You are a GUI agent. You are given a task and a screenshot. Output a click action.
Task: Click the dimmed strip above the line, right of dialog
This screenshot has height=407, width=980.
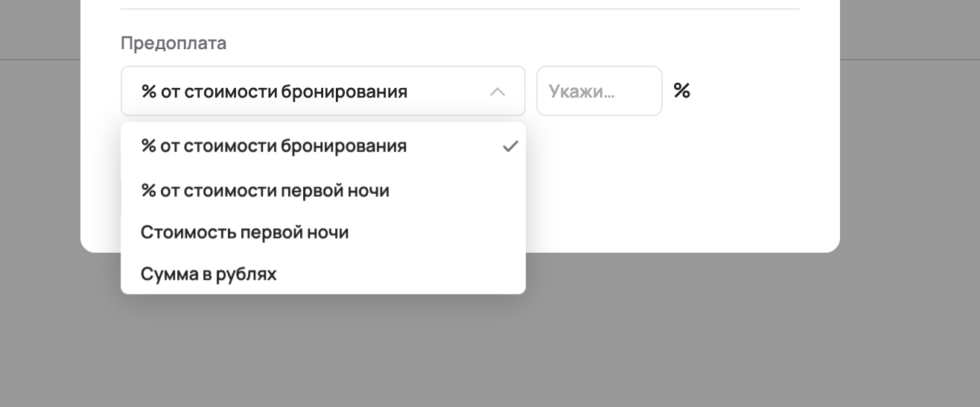pyautogui.click(x=909, y=30)
